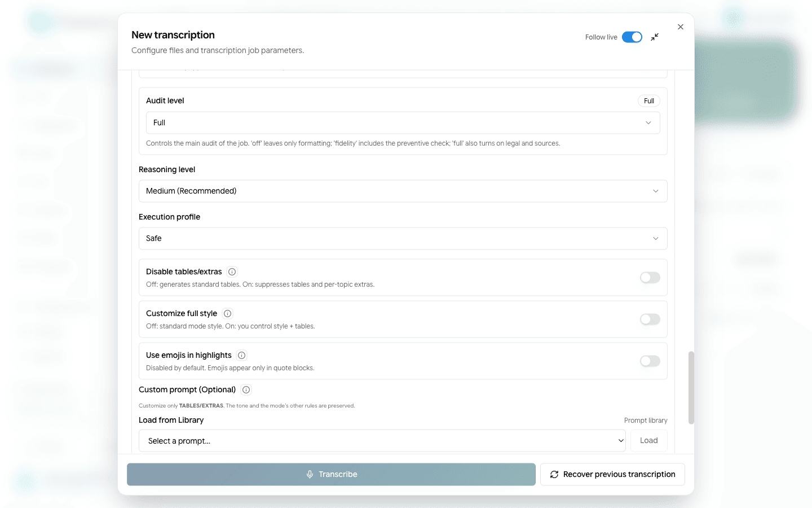Viewport: 812px width, 508px height.
Task: Turn off the Follow live switch
Action: 632,37
